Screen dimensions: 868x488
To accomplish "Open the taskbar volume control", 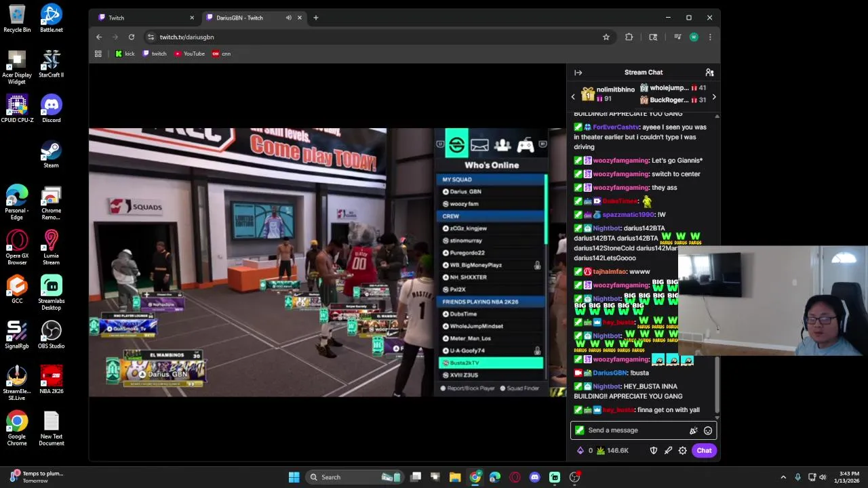I will 823,477.
